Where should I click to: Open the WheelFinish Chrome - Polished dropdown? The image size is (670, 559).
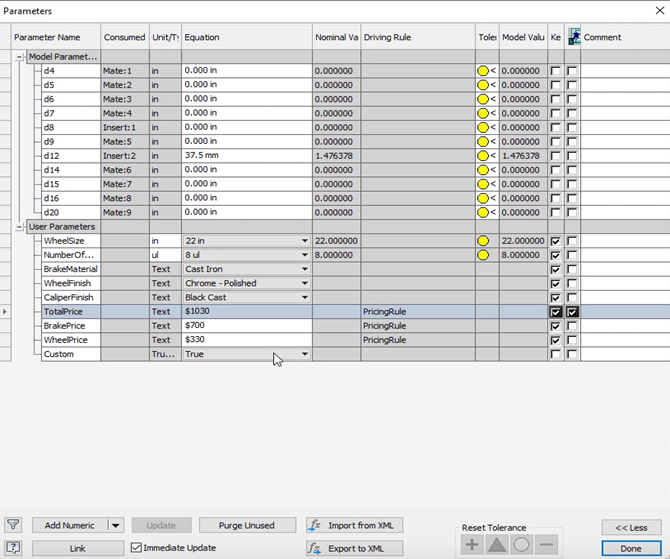[305, 283]
